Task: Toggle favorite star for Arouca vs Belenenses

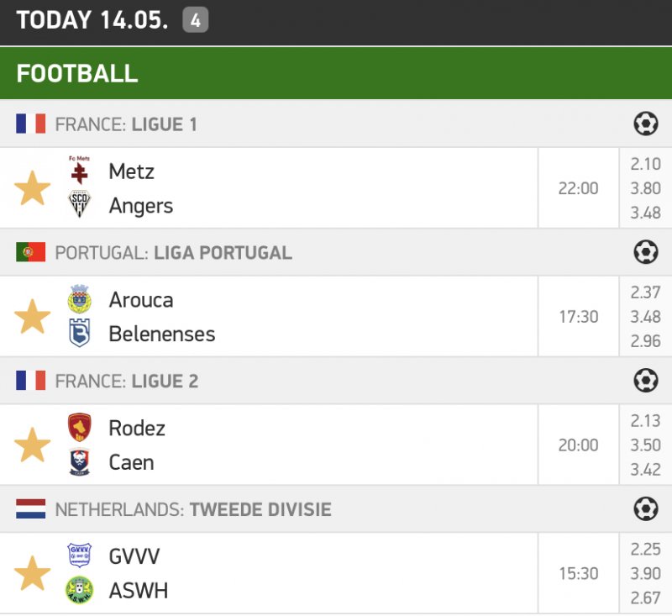Action: click(x=33, y=317)
